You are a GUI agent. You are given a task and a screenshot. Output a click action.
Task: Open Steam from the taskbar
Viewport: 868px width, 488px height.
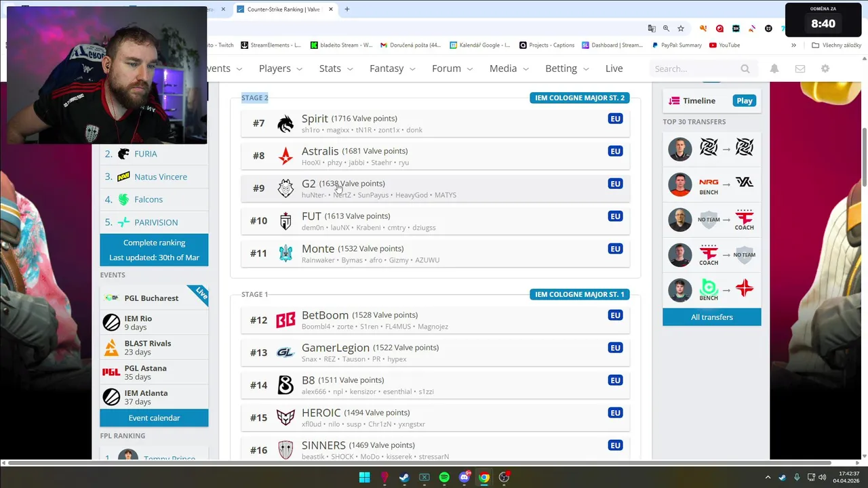[404, 477]
